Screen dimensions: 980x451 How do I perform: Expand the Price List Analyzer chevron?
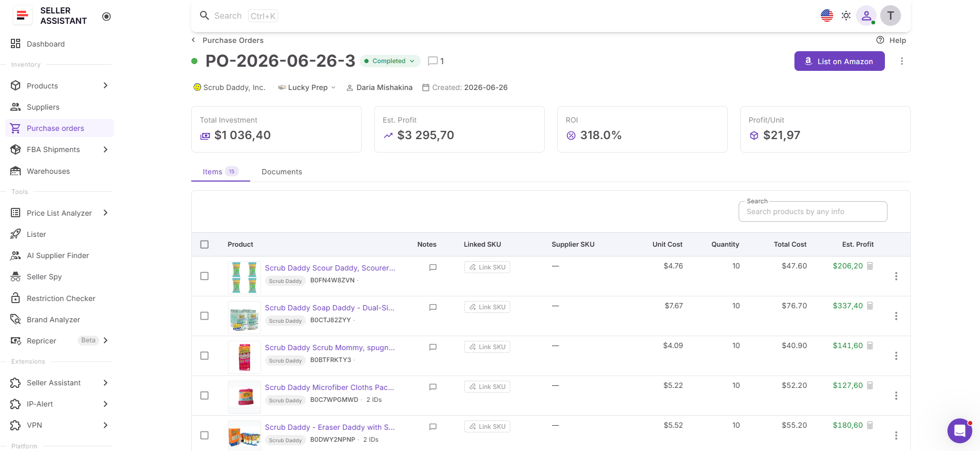pyautogui.click(x=105, y=213)
